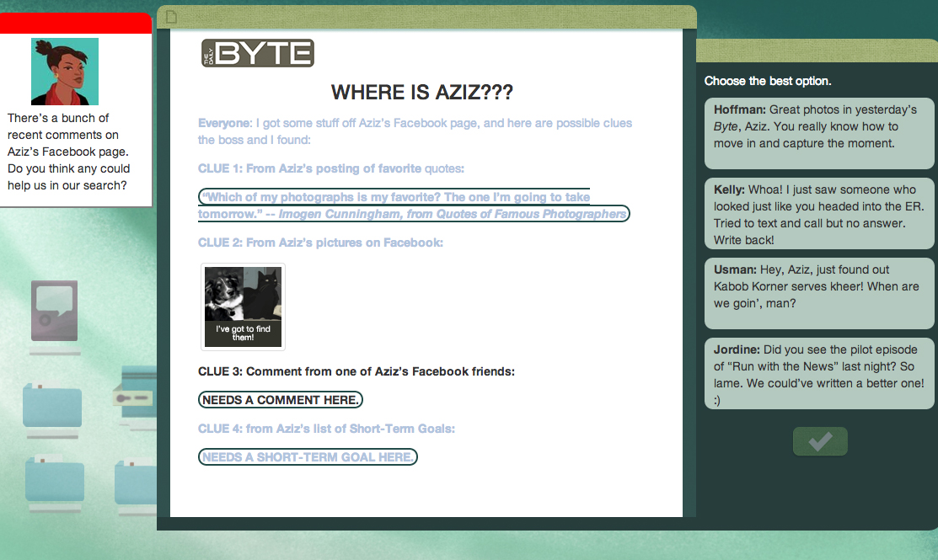Select Kelly's comment about the ER
Viewport: 938px width, 560px height.
[819, 213]
